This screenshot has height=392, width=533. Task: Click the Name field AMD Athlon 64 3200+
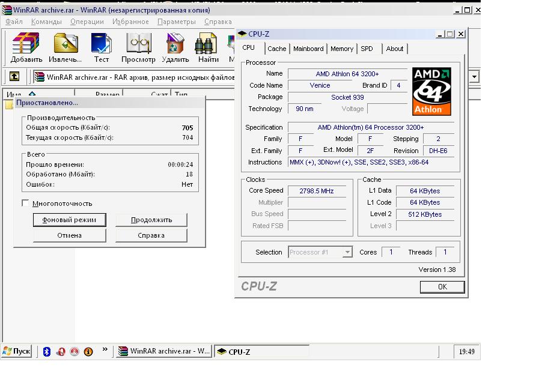tap(347, 74)
